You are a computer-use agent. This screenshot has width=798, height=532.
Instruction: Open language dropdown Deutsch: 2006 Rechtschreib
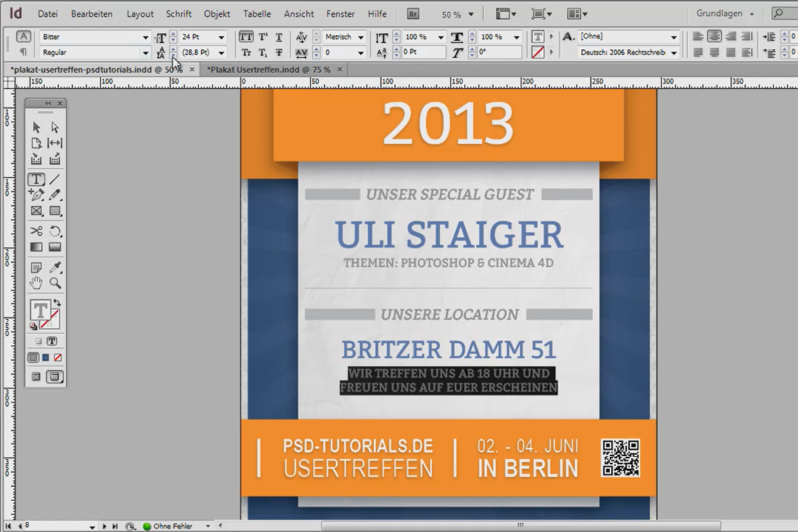click(673, 53)
